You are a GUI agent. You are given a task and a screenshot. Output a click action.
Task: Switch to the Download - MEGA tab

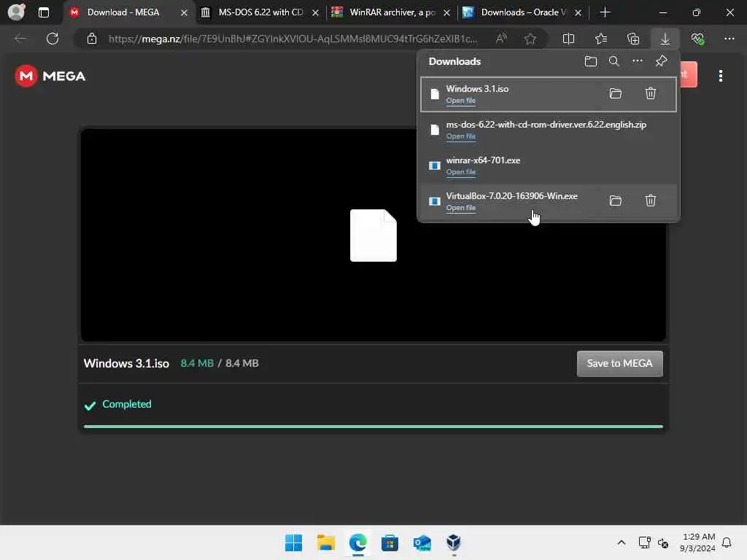[123, 12]
